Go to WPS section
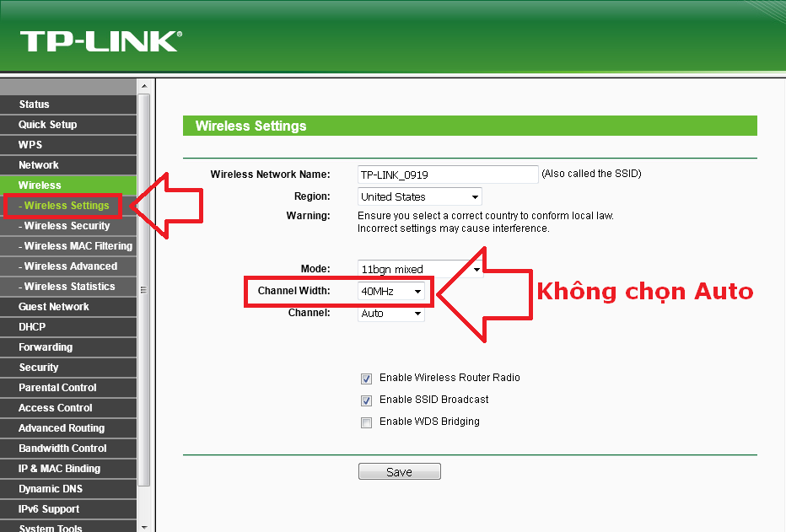The height and width of the screenshot is (532, 786). coord(68,145)
